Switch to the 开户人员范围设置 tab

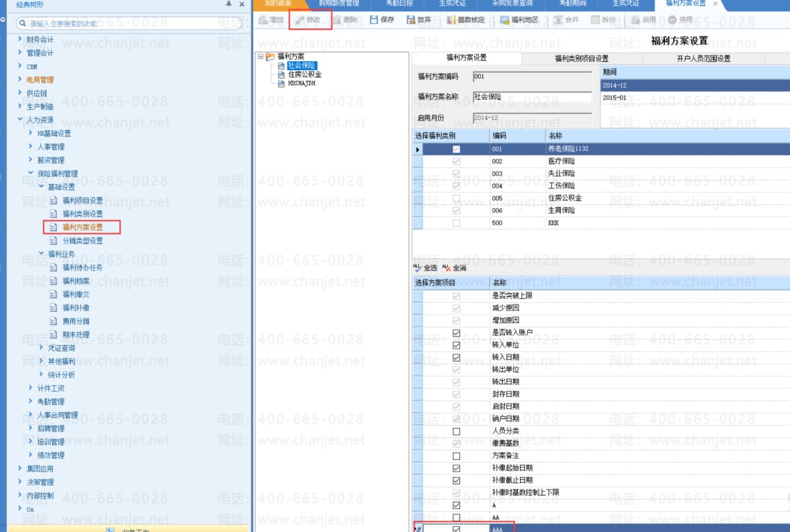[703, 58]
